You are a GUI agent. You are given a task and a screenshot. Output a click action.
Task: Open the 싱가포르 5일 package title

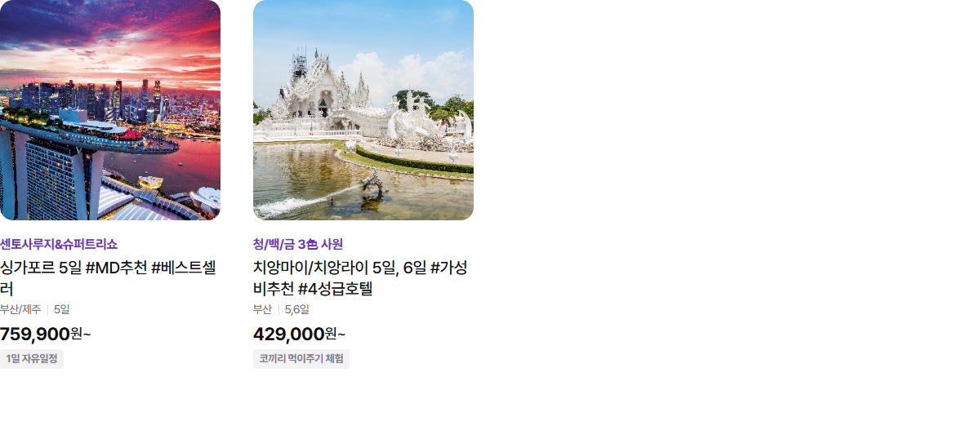pos(110,278)
